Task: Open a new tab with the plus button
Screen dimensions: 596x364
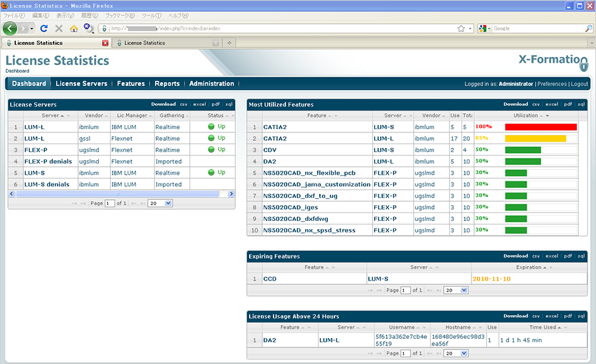Action: 229,43
